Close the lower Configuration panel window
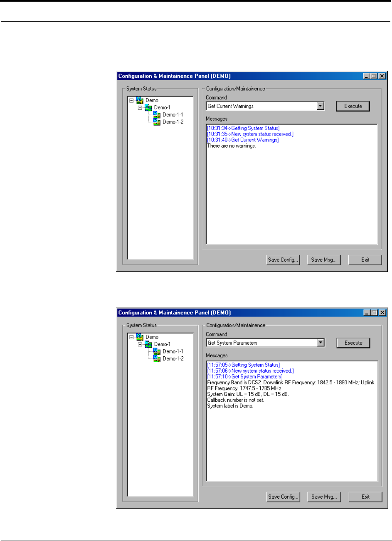392x541 pixels. click(x=382, y=313)
